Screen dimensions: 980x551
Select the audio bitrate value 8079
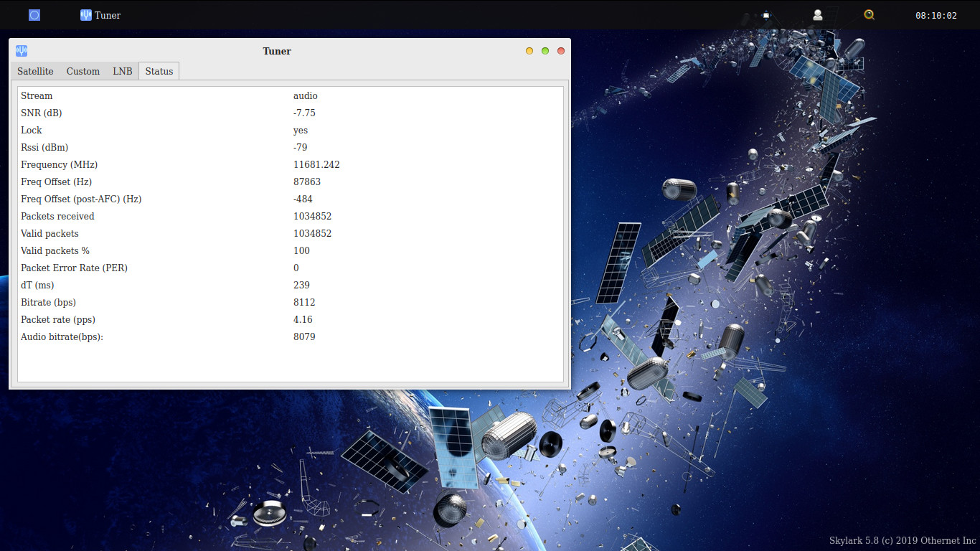click(304, 336)
